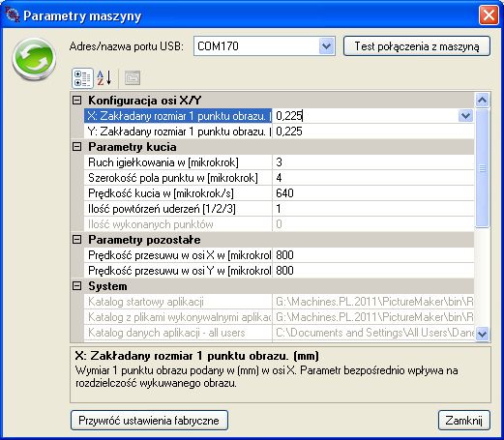Collapse the Parametry pozostałe section
This screenshot has width=504, height=440.
pos(76,240)
